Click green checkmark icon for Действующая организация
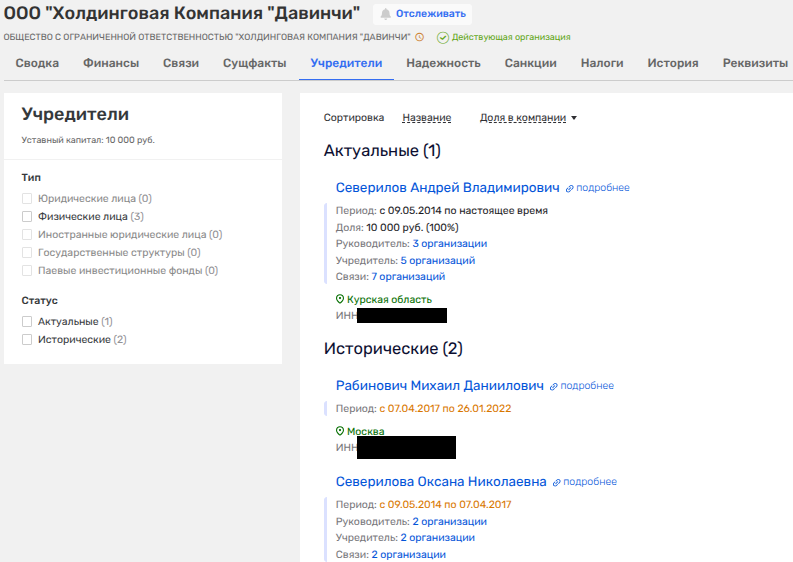 coord(443,37)
